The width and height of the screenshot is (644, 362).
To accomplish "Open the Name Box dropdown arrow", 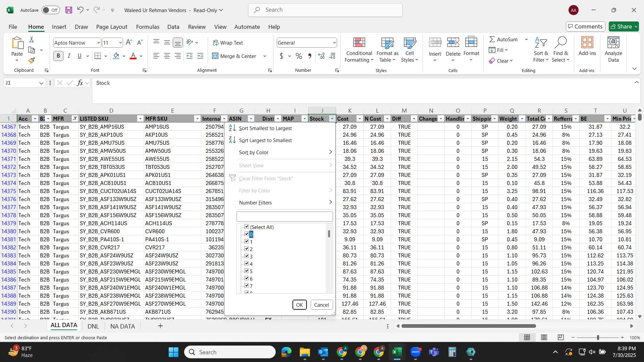I will [x=41, y=83].
